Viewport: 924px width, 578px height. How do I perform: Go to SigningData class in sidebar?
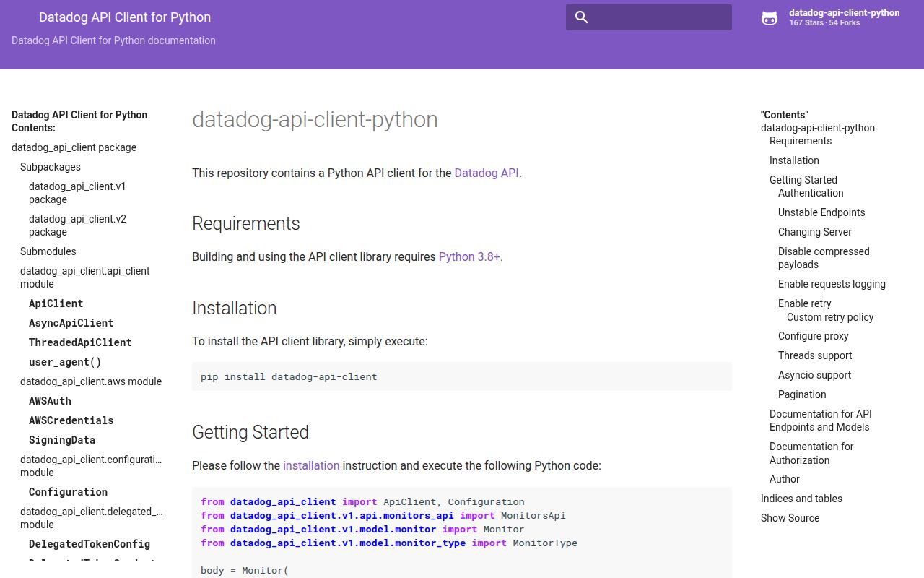coord(62,440)
